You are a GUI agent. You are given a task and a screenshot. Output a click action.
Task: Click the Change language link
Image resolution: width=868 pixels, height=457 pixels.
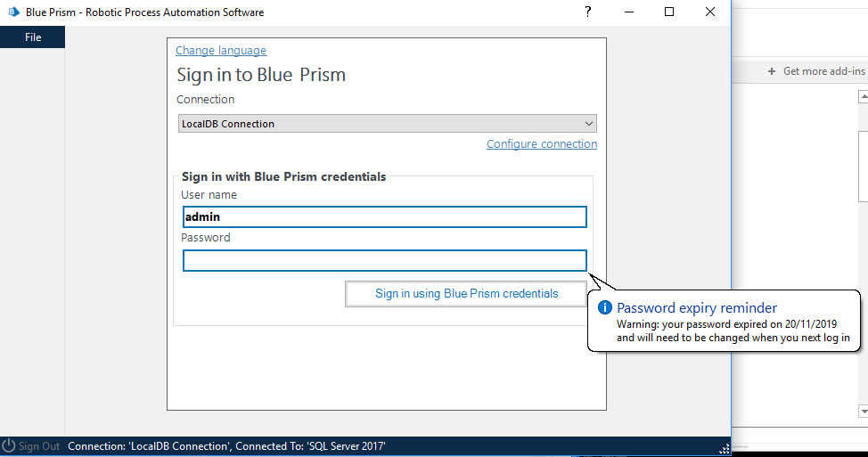point(221,51)
